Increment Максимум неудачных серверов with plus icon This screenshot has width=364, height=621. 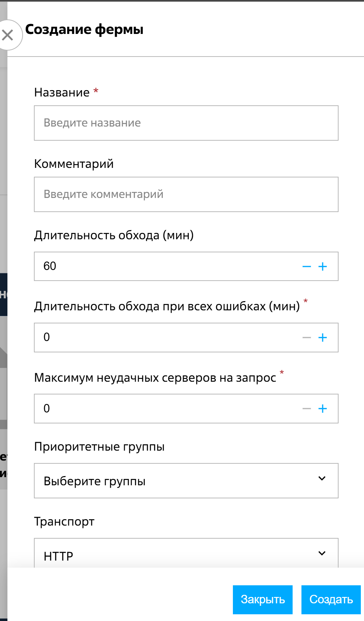click(x=323, y=409)
